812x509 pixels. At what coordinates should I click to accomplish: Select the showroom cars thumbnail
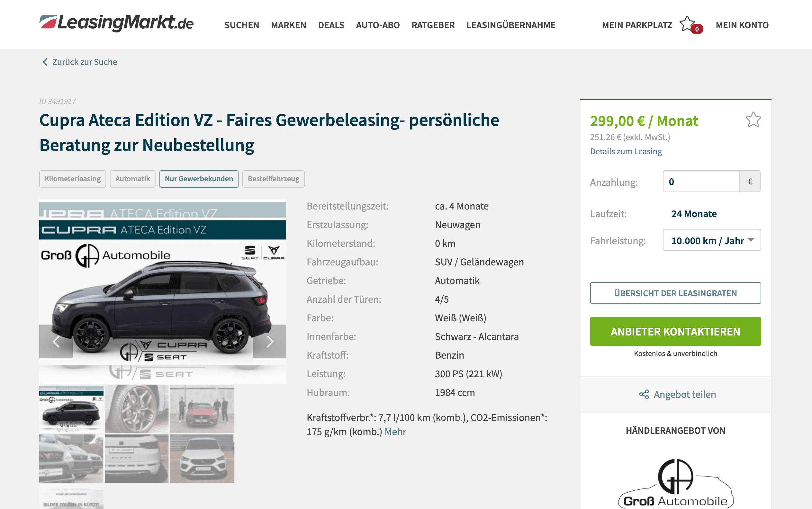pos(71,459)
